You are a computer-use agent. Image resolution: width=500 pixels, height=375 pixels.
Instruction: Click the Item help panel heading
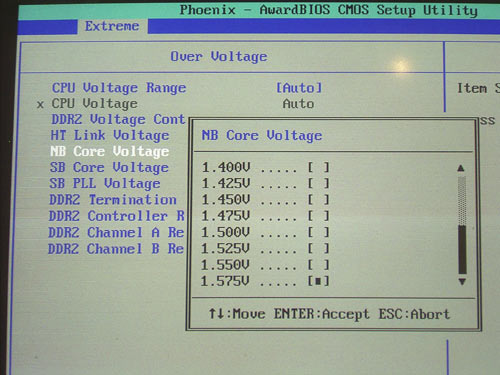coord(478,88)
